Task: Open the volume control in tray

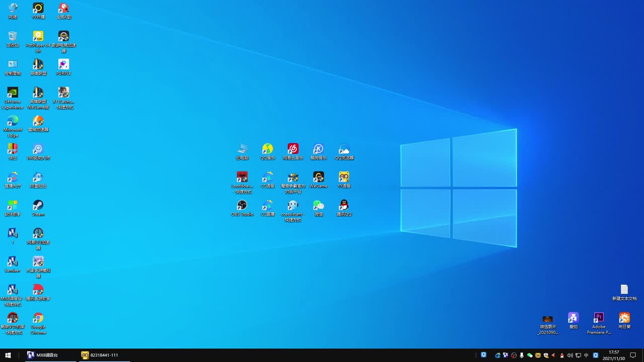Action: coord(570,355)
